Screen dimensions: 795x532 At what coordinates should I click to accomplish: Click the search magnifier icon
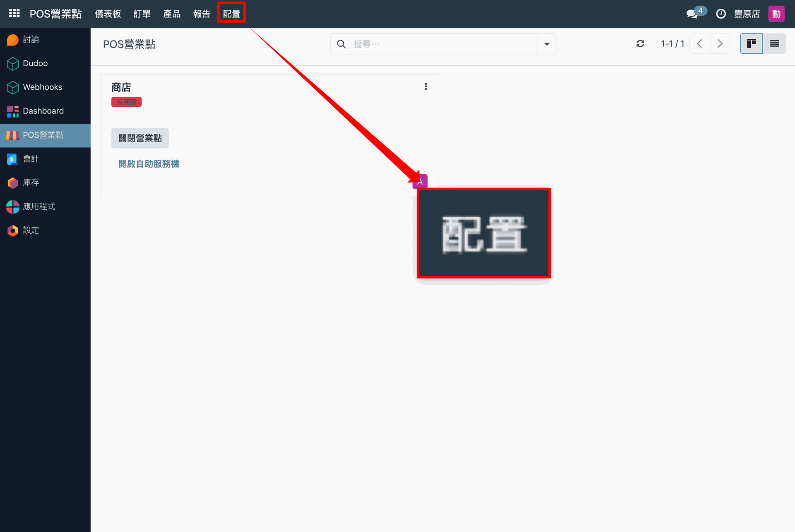(x=341, y=44)
